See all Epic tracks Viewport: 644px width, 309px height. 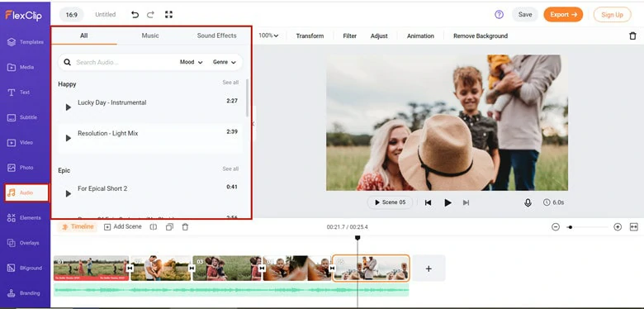point(230,169)
